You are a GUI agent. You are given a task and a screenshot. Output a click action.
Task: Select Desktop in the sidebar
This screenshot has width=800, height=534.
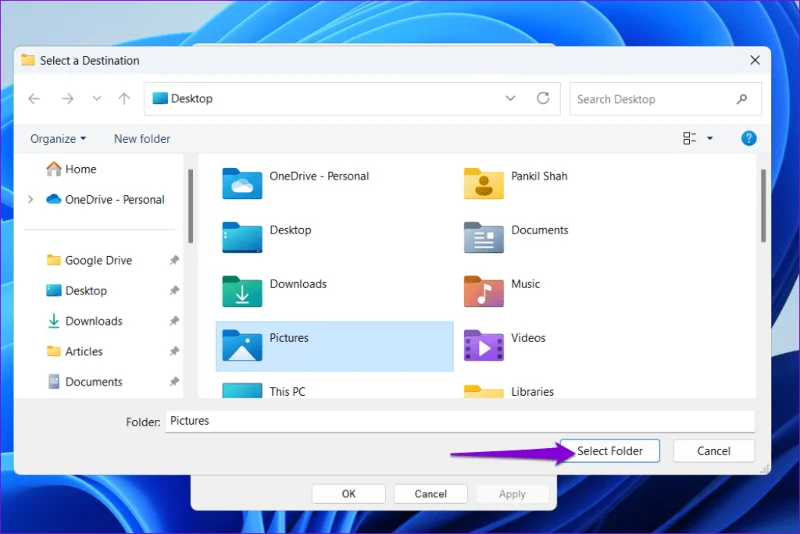[x=77, y=291]
